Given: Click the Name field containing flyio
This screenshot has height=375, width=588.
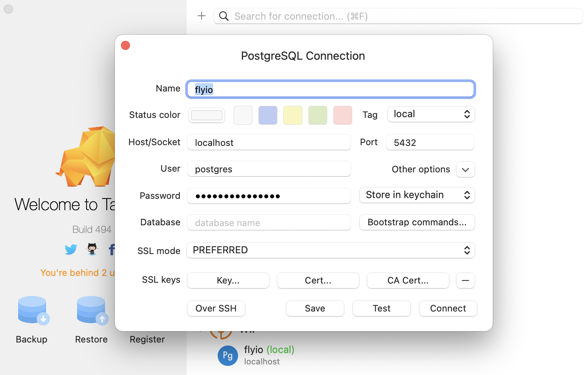Looking at the screenshot, I should pyautogui.click(x=331, y=89).
